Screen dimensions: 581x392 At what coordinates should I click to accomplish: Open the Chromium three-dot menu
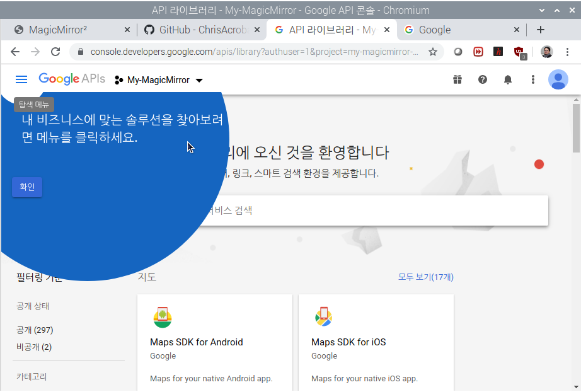[x=567, y=52]
